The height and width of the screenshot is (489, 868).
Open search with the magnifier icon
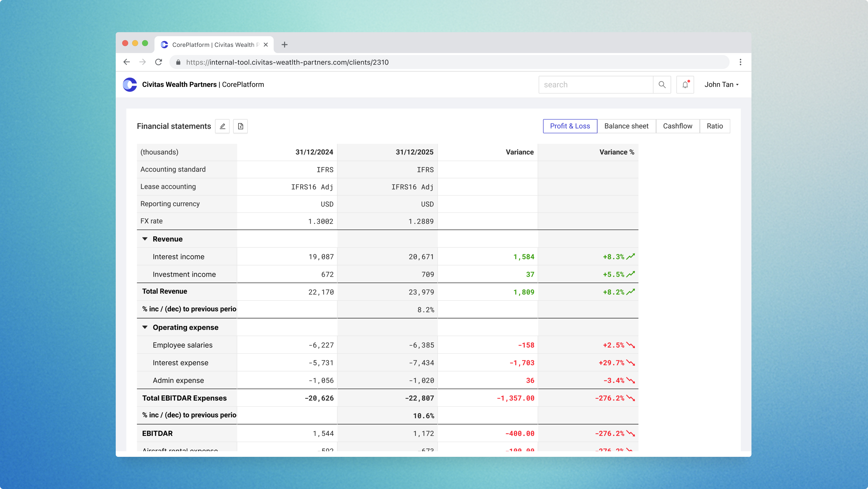pos(662,85)
